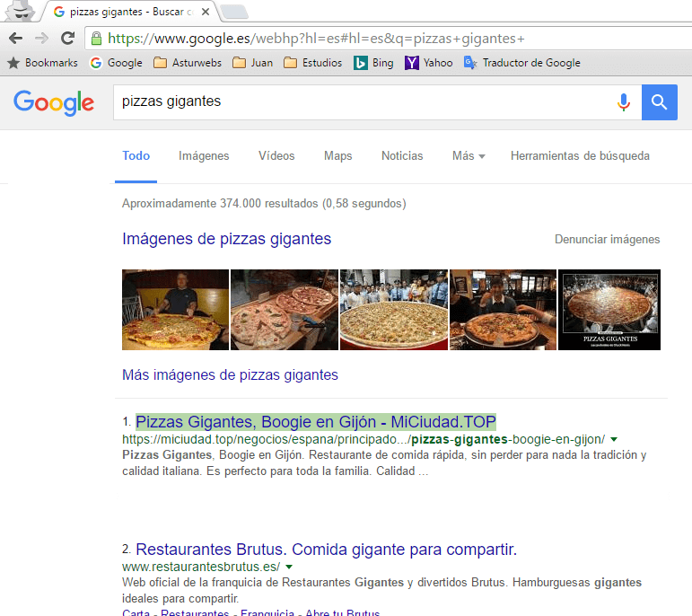Click the result count text '374.000 resultados'
The width and height of the screenshot is (692, 616).
click(268, 204)
